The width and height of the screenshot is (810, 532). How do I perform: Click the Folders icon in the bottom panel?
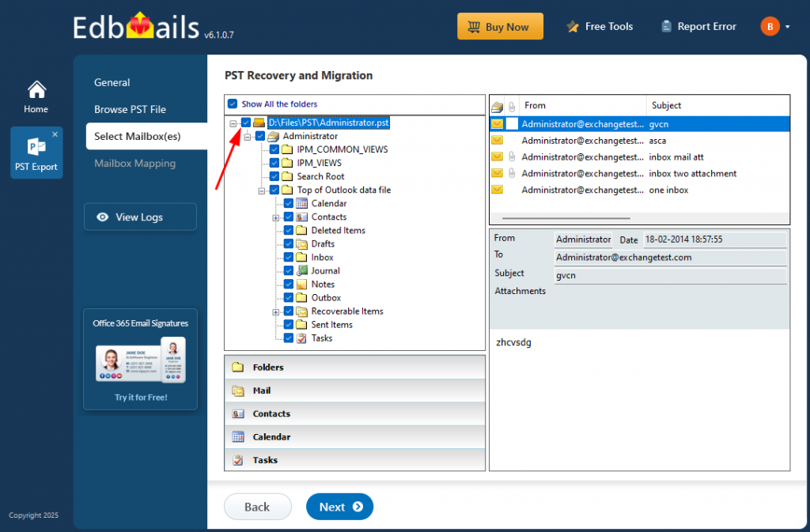coord(237,368)
